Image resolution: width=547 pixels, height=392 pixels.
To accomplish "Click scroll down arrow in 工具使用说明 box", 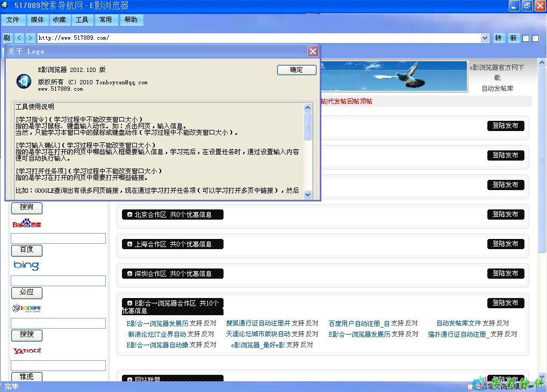I will 308,194.
